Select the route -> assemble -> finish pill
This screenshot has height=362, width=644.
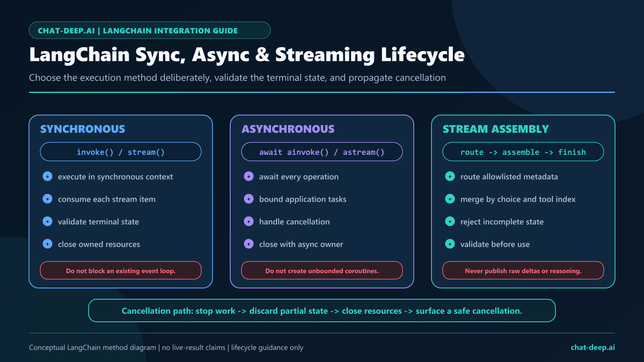click(523, 152)
